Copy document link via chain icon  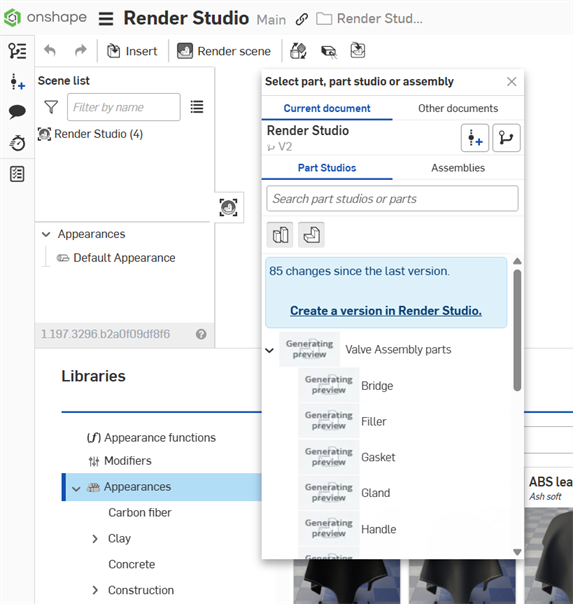302,19
